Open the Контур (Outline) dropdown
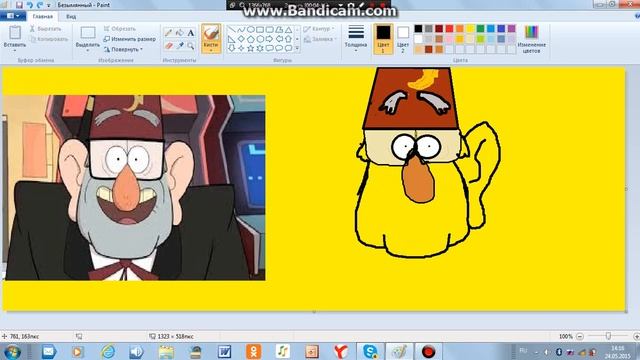 tap(319, 29)
